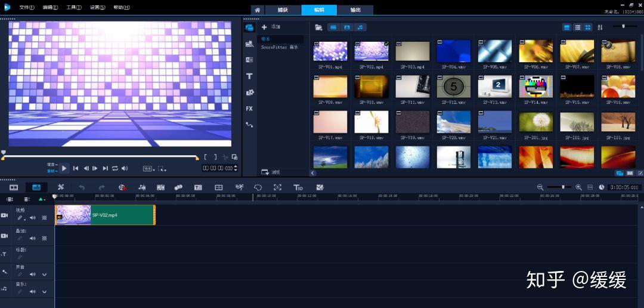Image resolution: width=644 pixels, height=308 pixels.
Task: Expand the music track options chevron
Action: click(44, 292)
